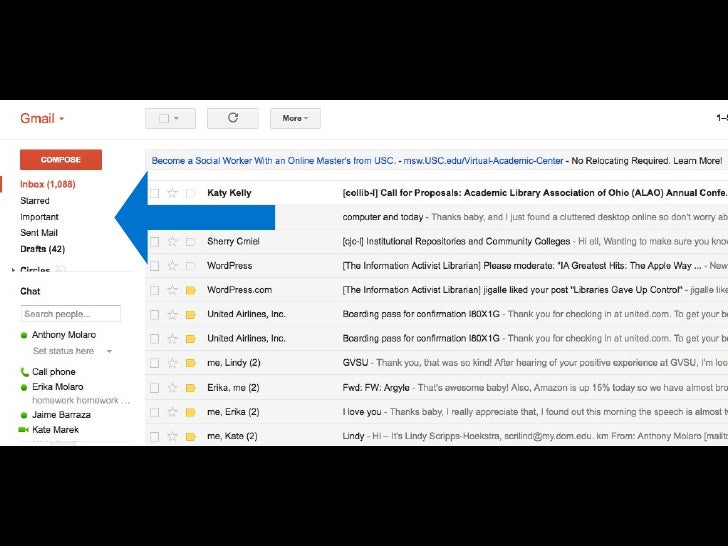Image resolution: width=728 pixels, height=546 pixels.
Task: Star the Sherry Cmiel email
Action: [172, 241]
